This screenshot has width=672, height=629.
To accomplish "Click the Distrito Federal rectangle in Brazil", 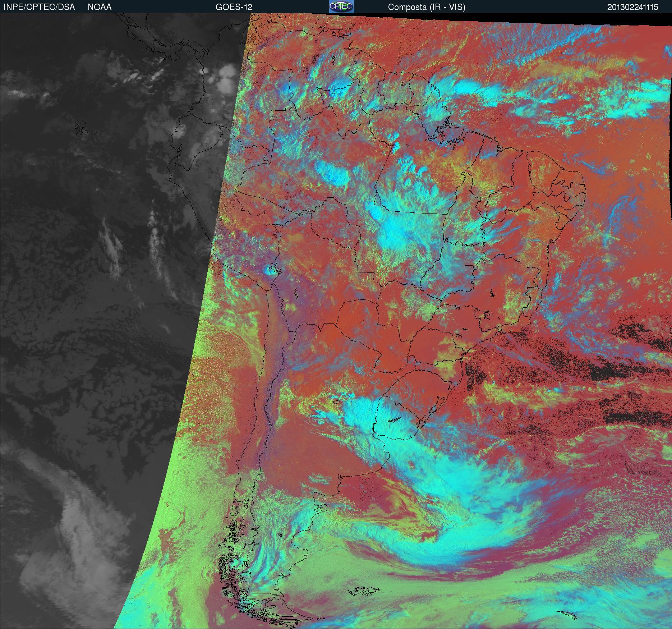I will tap(469, 267).
